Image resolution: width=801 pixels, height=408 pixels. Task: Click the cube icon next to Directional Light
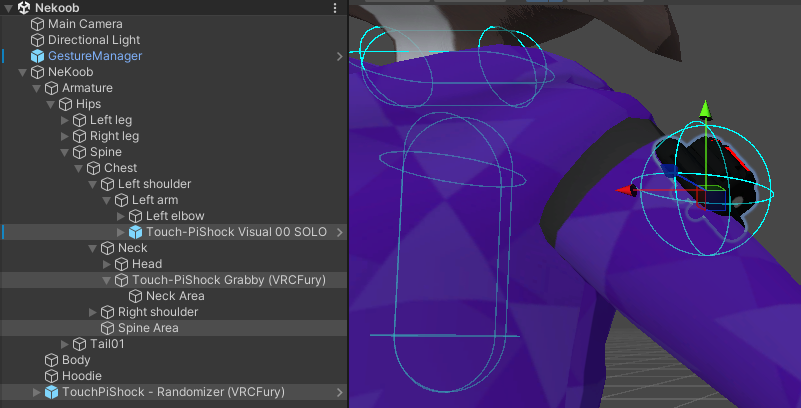(37, 40)
